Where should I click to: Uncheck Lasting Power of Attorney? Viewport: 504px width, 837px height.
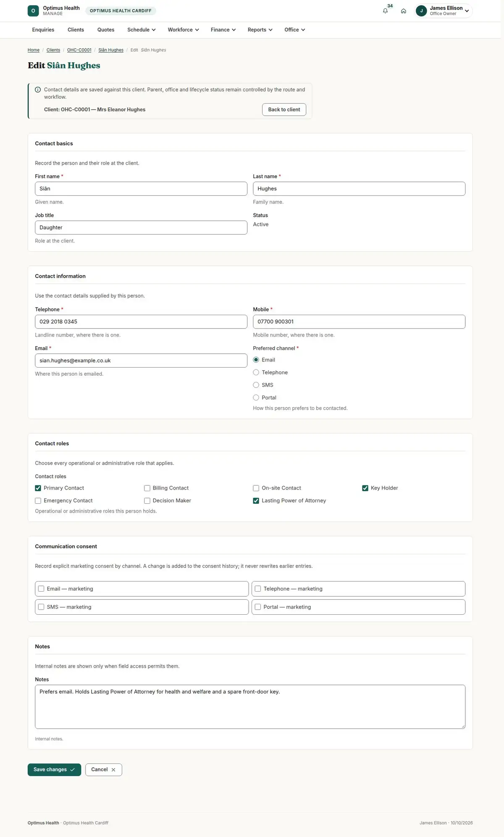click(256, 501)
